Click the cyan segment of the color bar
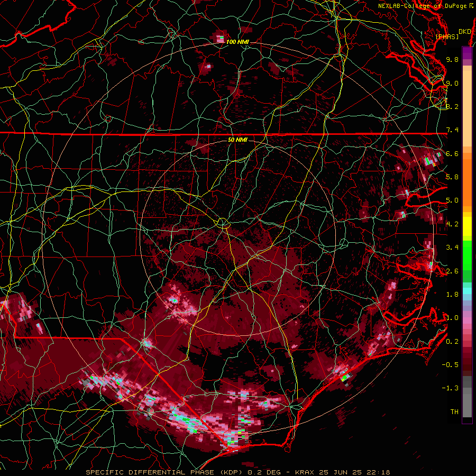This screenshot has height=476, width=476. pos(467,291)
